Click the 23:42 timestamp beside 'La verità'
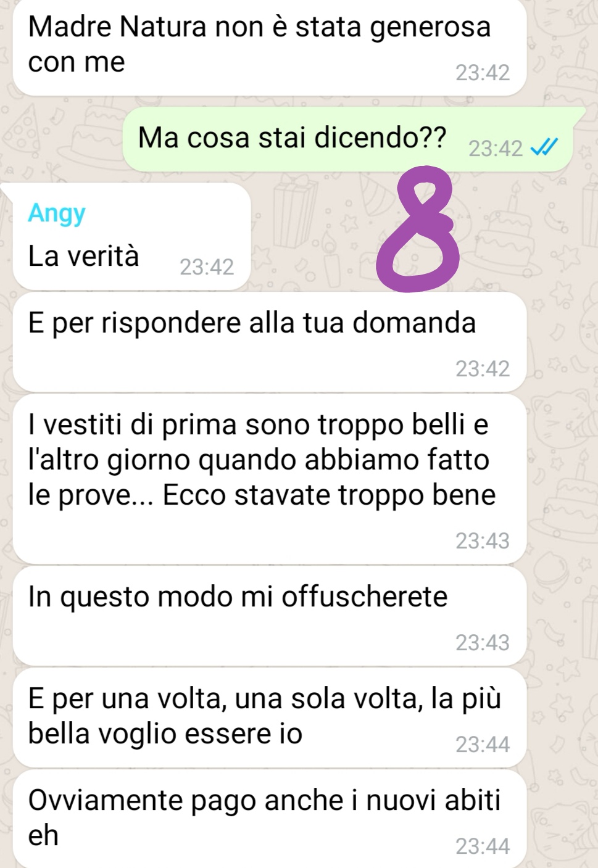This screenshot has width=598, height=868. click(207, 267)
